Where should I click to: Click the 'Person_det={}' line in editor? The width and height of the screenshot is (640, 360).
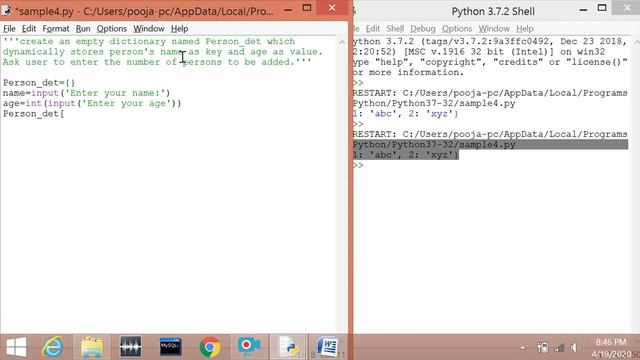coord(39,82)
